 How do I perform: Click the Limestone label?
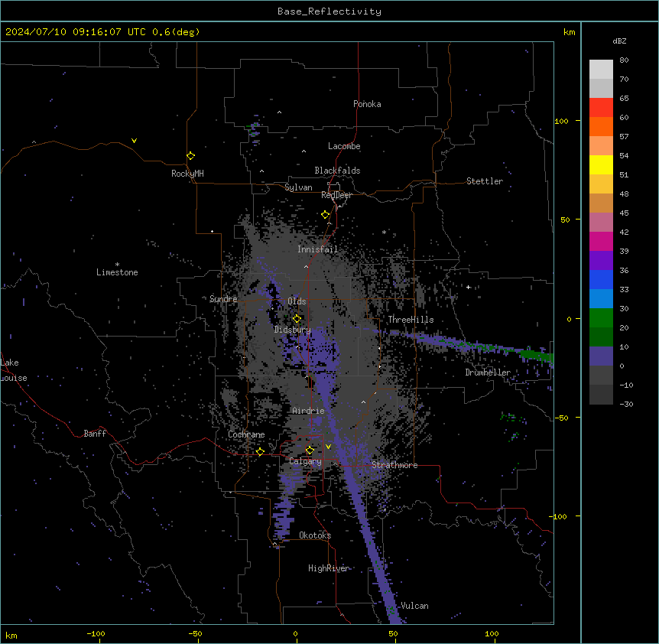point(117,272)
